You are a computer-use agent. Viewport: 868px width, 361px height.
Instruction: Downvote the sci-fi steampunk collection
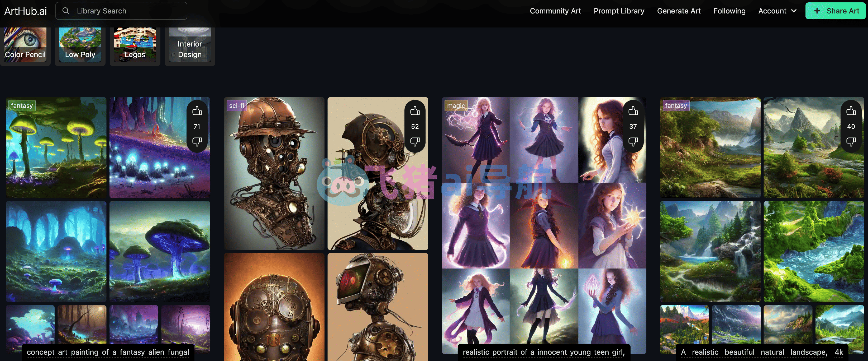[415, 142]
